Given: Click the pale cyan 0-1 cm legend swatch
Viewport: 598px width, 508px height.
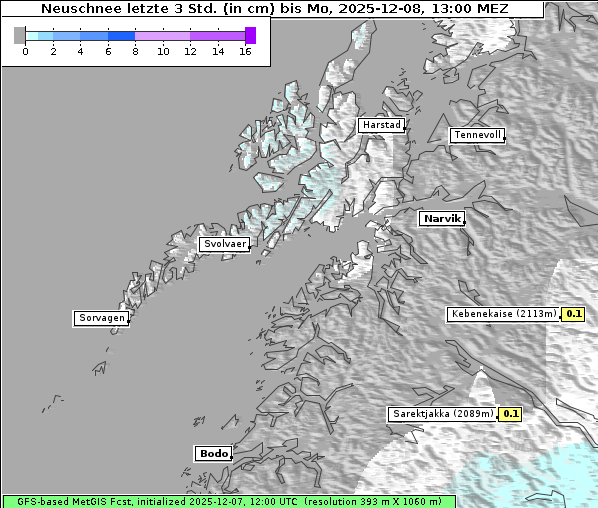Looking at the screenshot, I should (32, 36).
